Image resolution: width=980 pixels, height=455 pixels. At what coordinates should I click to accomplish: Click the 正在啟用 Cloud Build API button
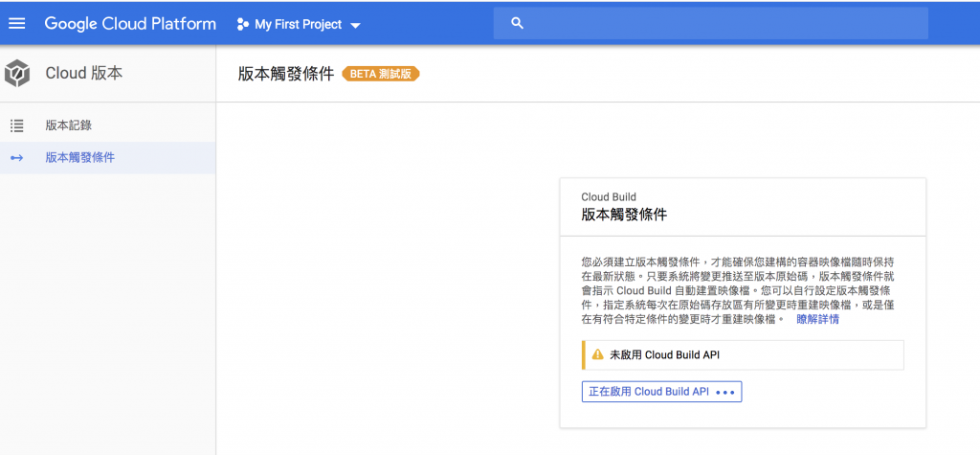pos(662,392)
